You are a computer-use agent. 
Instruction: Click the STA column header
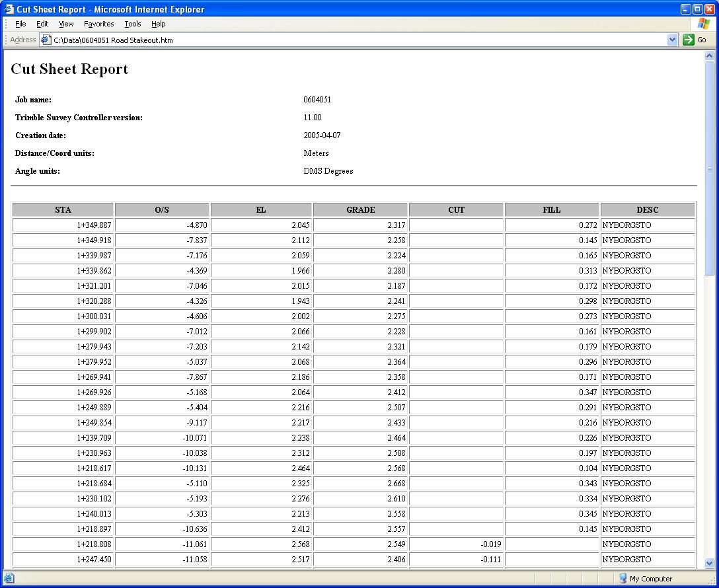pyautogui.click(x=63, y=210)
